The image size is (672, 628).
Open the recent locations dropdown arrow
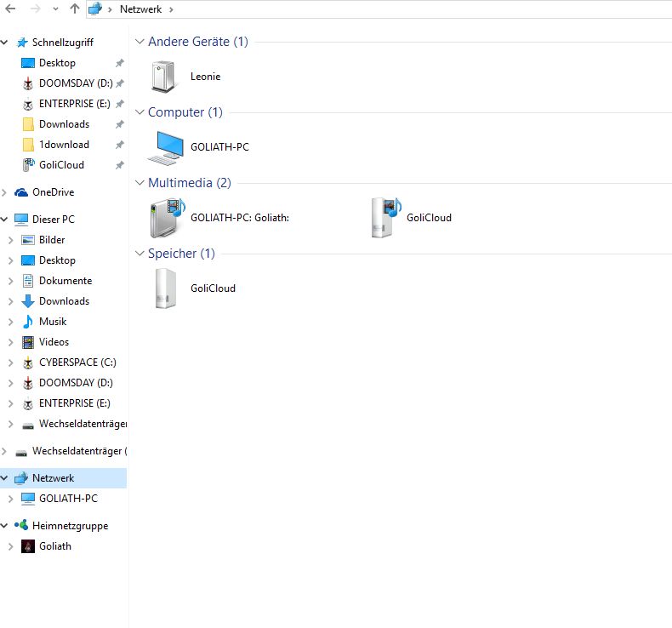coord(55,9)
